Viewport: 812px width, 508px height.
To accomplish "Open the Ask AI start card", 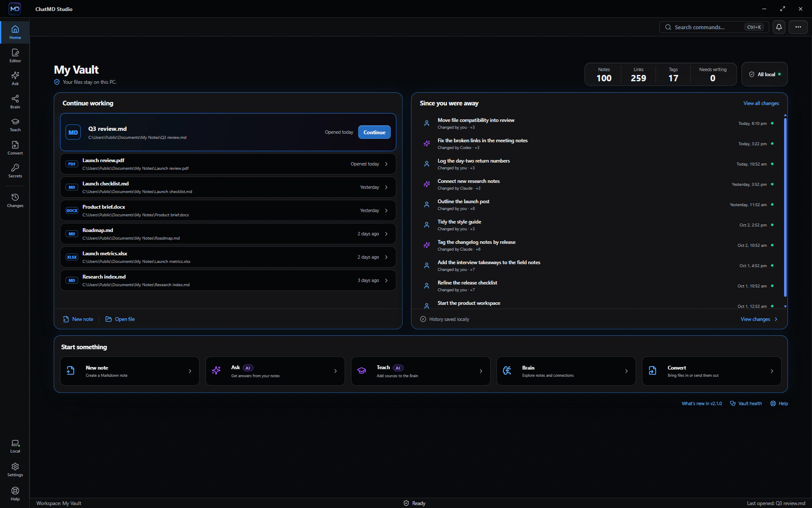I will [x=275, y=371].
